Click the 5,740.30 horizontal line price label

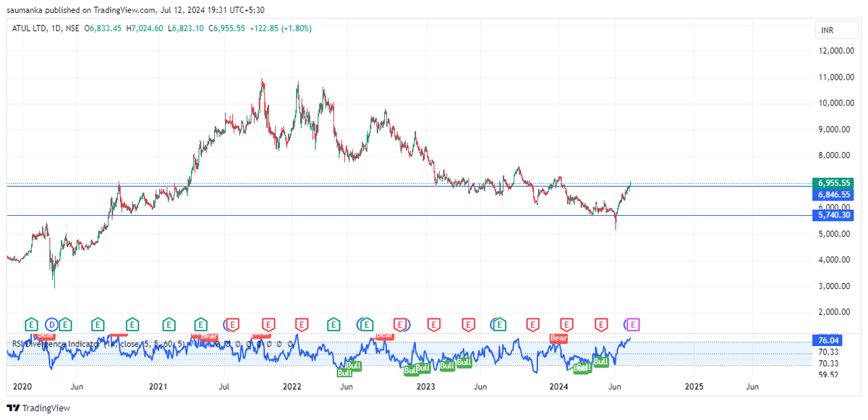click(x=833, y=215)
